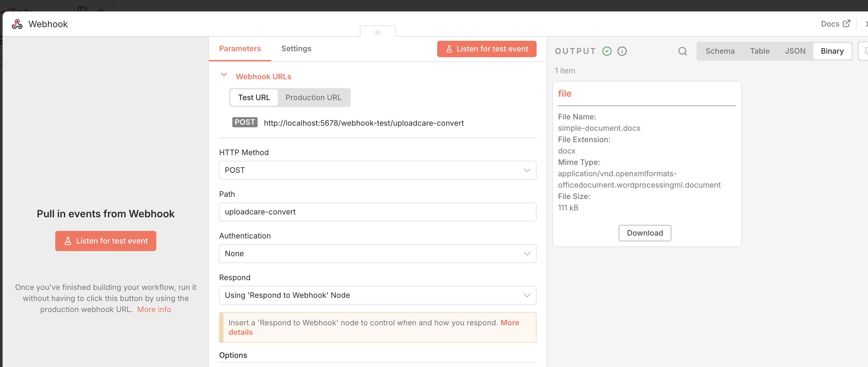Open the Authentication dropdown
The image size is (868, 367).
coord(378,253)
